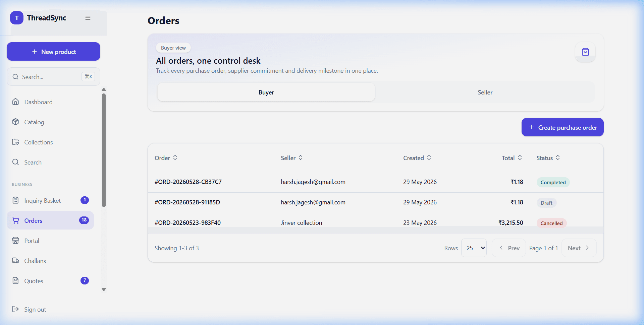Viewport: 644px width, 325px height.
Task: Click the shopping bag icon button
Action: click(585, 52)
